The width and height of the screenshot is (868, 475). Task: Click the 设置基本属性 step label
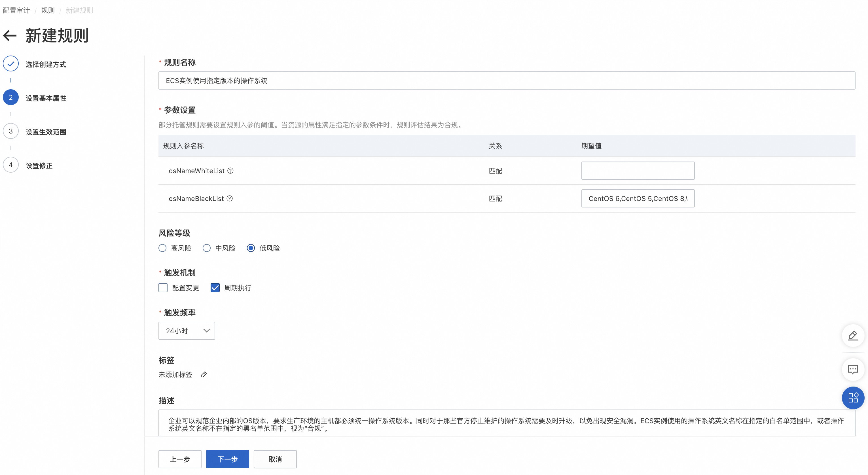pyautogui.click(x=46, y=98)
